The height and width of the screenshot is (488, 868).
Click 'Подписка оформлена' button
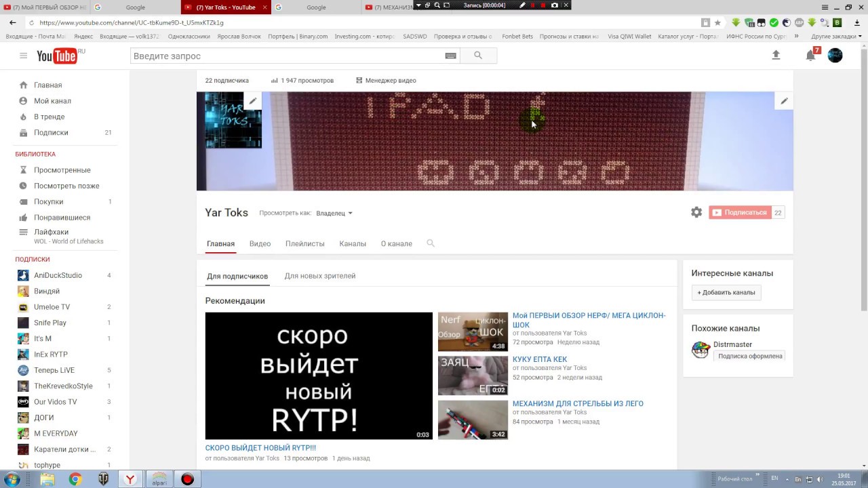pyautogui.click(x=750, y=356)
